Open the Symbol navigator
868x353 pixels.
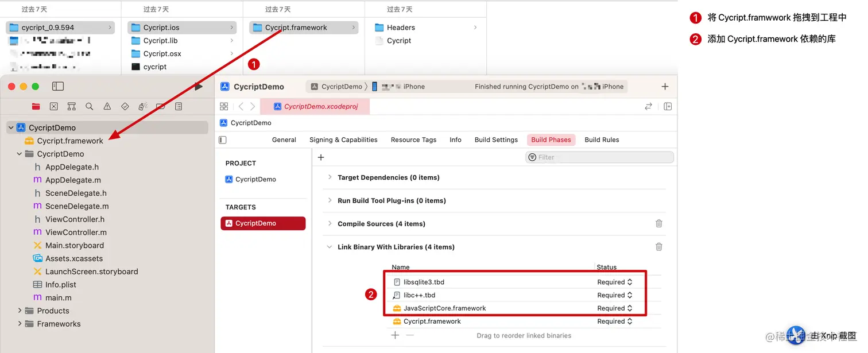click(71, 106)
